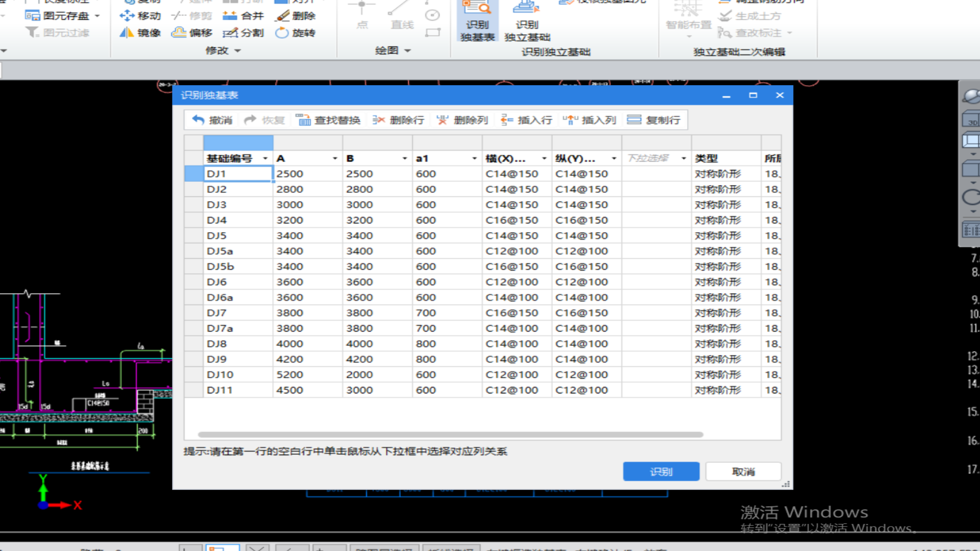
Task: Click the 直线 line drawing tool
Action: (402, 15)
